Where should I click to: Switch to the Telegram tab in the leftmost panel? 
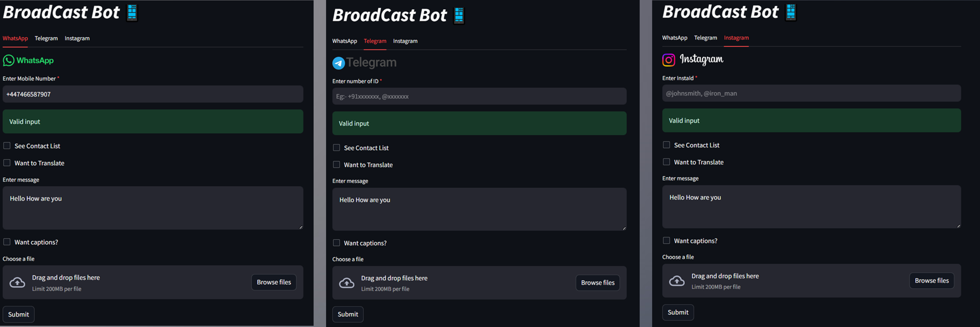(46, 38)
